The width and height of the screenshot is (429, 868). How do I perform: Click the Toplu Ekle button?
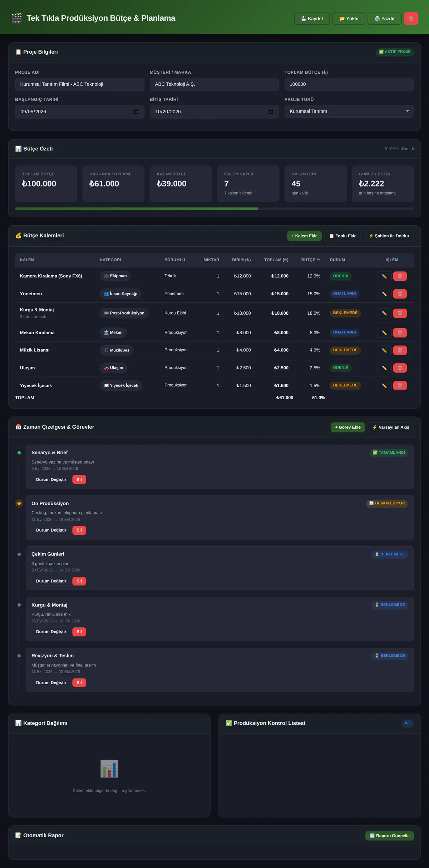point(343,236)
